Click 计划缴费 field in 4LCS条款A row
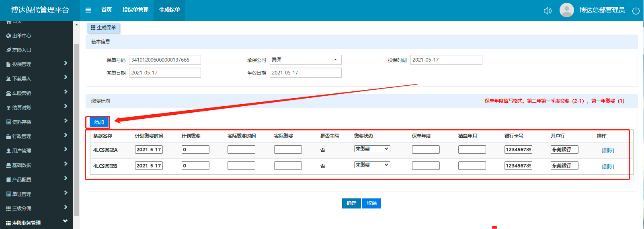This screenshot has width=644, height=229. click(x=195, y=150)
